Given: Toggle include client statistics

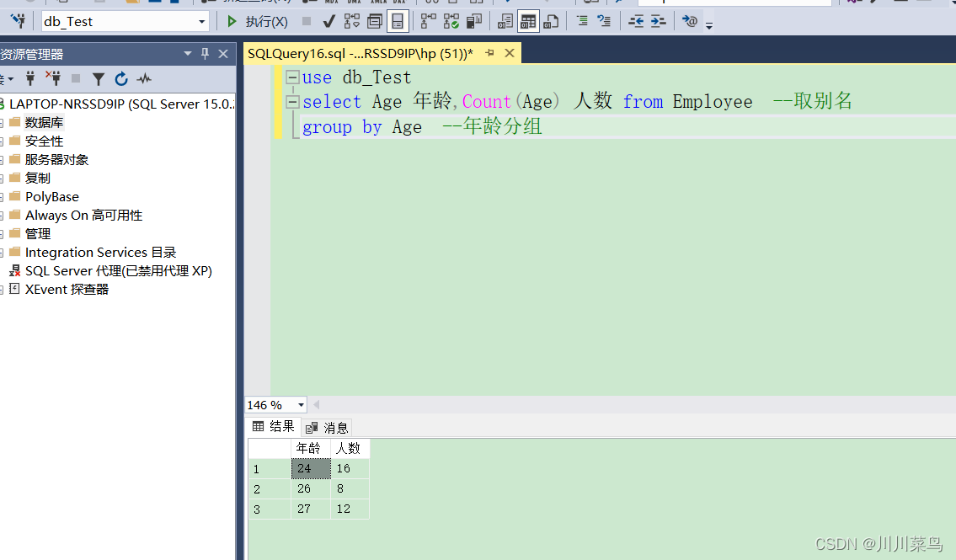Looking at the screenshot, I should coord(473,22).
